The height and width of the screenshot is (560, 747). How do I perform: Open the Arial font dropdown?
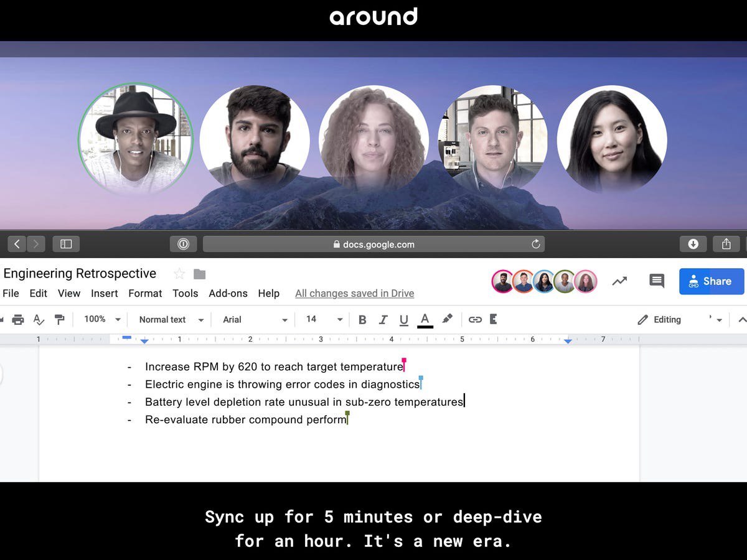click(x=255, y=320)
